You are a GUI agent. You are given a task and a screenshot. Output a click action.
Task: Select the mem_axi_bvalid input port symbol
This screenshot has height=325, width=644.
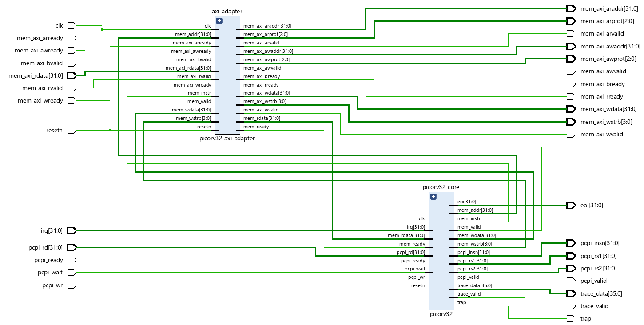[x=72, y=63]
